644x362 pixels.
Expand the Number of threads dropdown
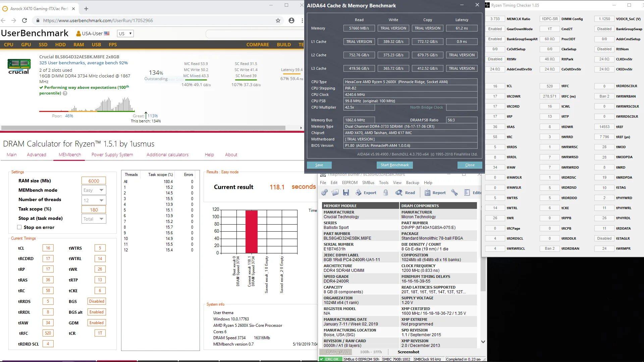click(94, 200)
